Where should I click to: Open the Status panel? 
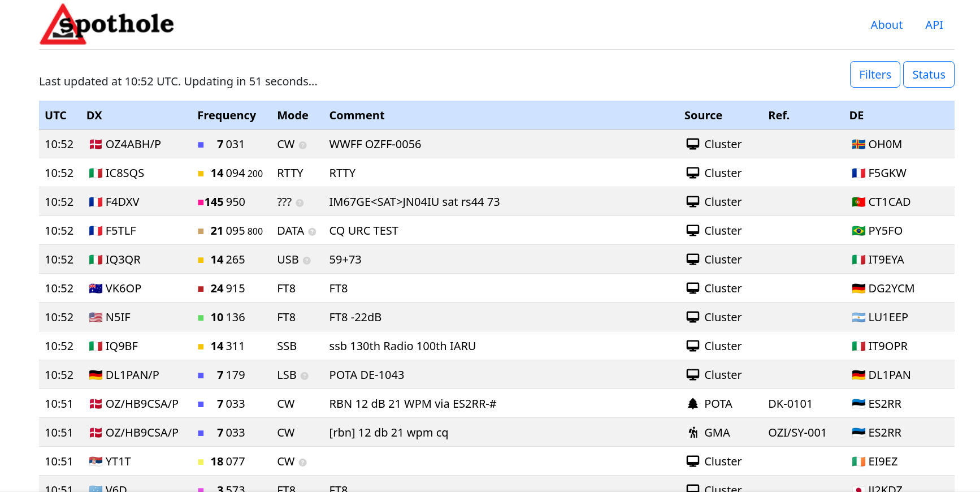pos(928,75)
